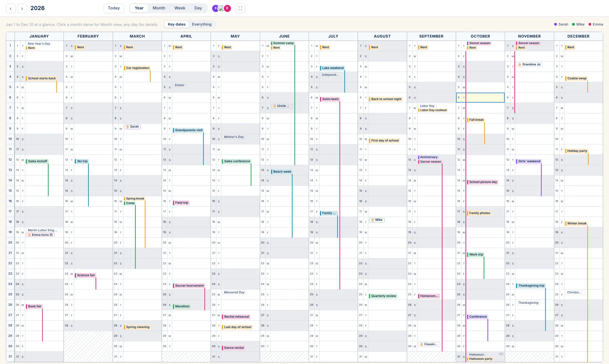Open the MARCH month header

[137, 36]
